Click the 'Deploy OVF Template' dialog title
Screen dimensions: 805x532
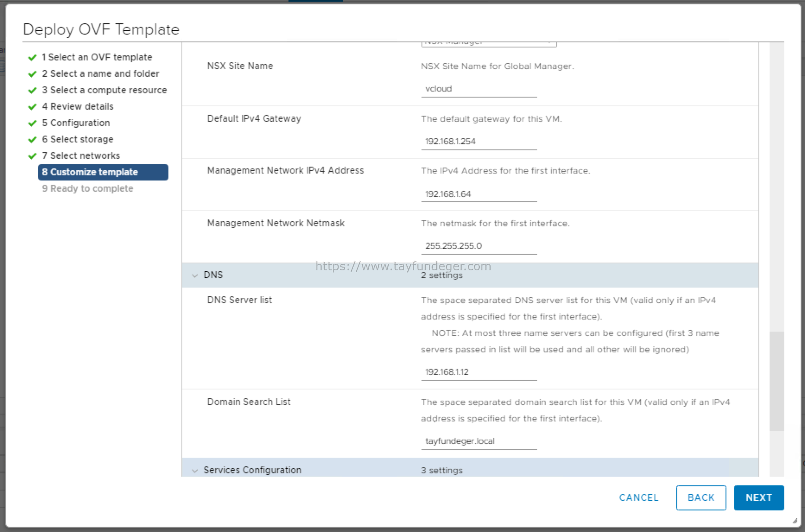point(101,29)
